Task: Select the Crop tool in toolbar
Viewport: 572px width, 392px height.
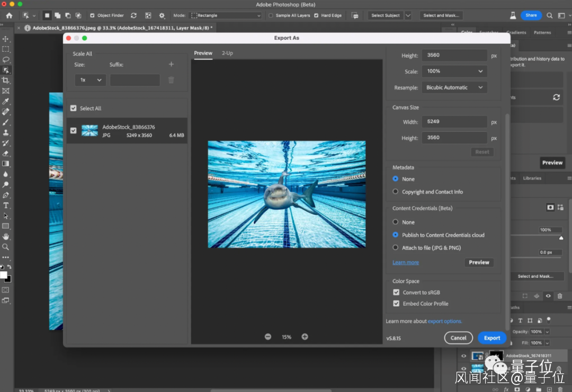Action: tap(6, 81)
